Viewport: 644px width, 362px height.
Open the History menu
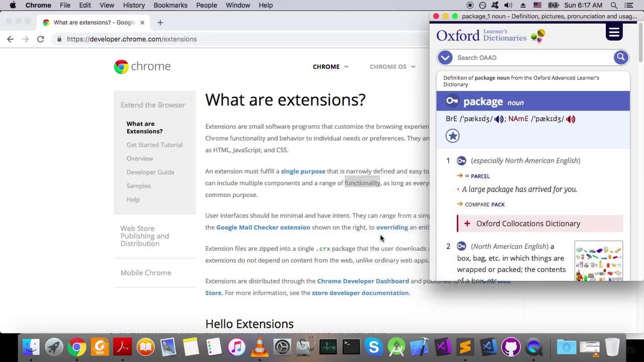pyautogui.click(x=134, y=5)
